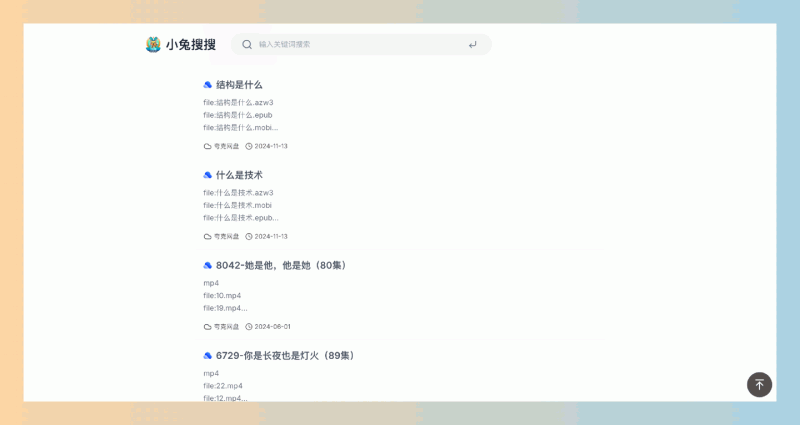Image resolution: width=800 pixels, height=425 pixels.
Task: Open the 6729-你是长夜也是灯火（89集） result
Action: click(286, 356)
